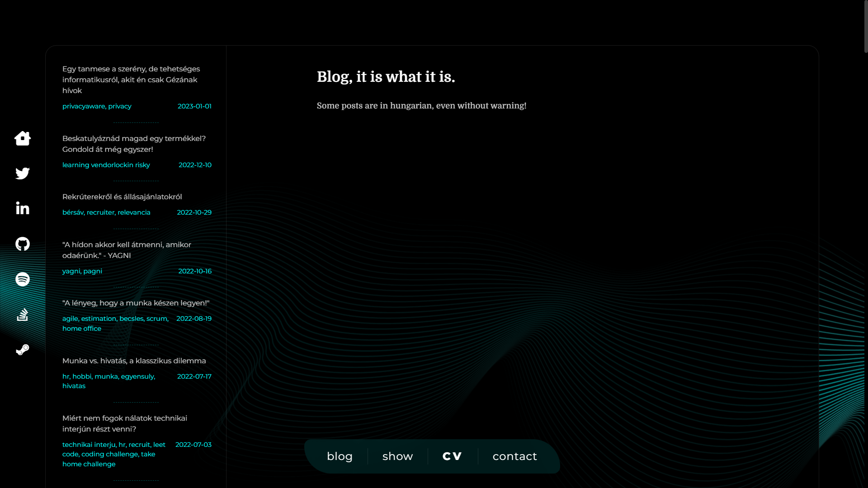868x488 pixels.
Task: Click the home icon in the sidebar
Action: [x=22, y=138]
